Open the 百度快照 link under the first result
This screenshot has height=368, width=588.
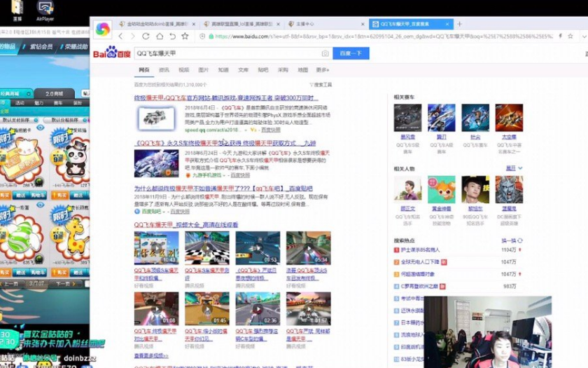pos(271,130)
